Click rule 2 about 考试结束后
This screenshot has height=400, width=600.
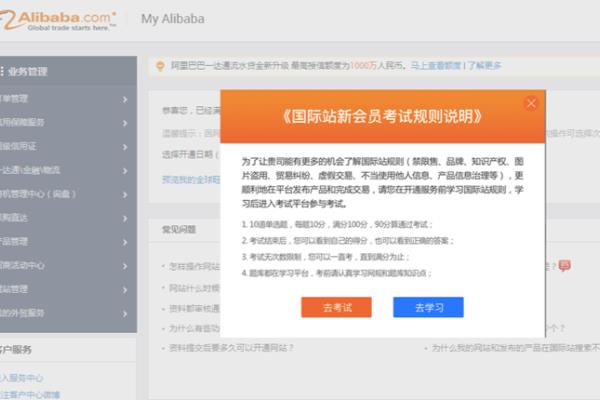[347, 241]
